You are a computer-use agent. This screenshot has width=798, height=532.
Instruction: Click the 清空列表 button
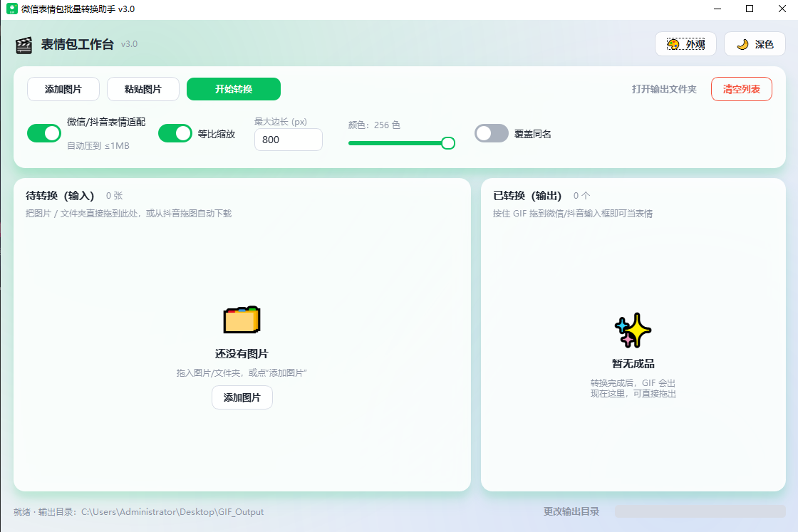pyautogui.click(x=742, y=89)
